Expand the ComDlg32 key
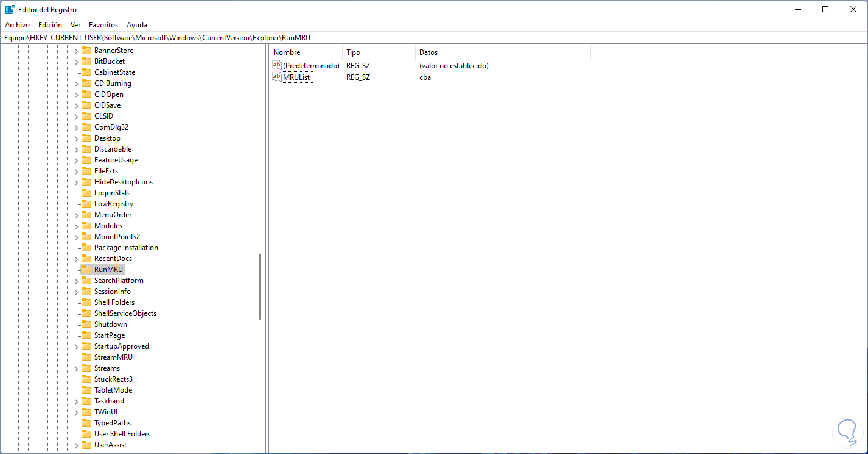 click(76, 127)
